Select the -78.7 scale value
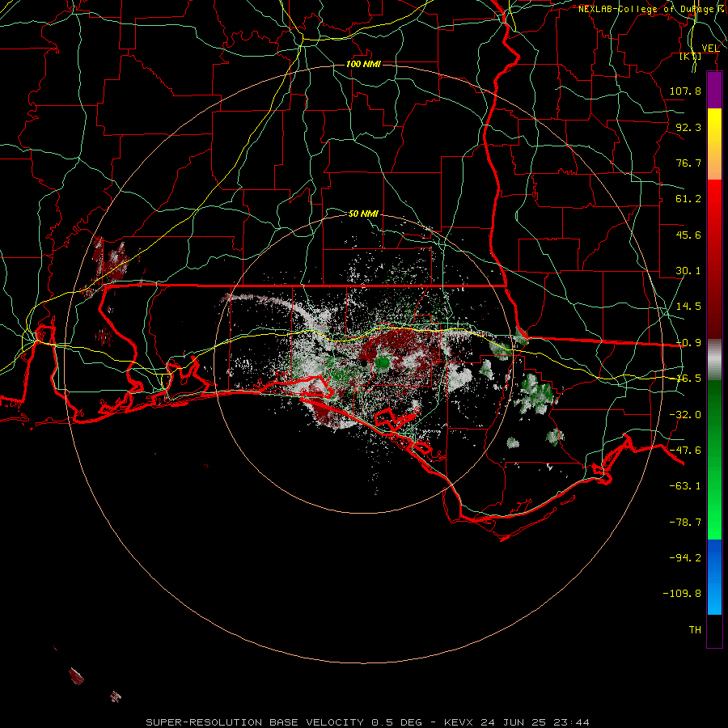This screenshot has height=728, width=728. (x=685, y=523)
